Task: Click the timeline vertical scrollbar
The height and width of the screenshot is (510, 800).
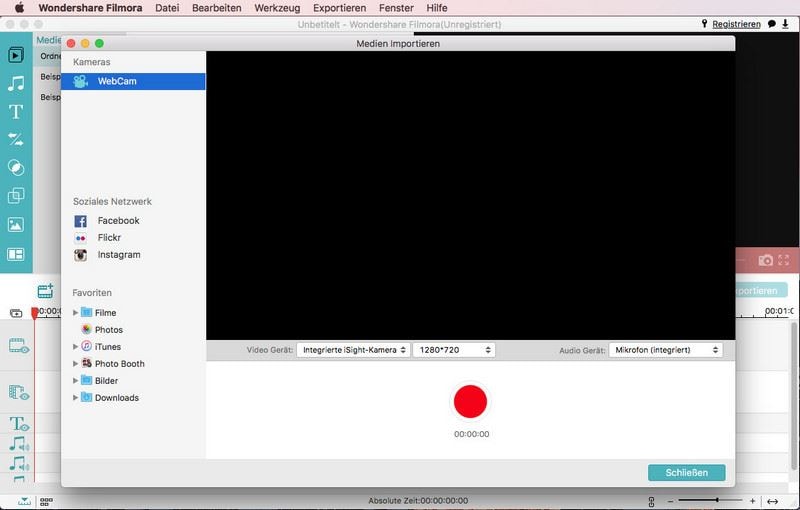Action: (x=793, y=395)
